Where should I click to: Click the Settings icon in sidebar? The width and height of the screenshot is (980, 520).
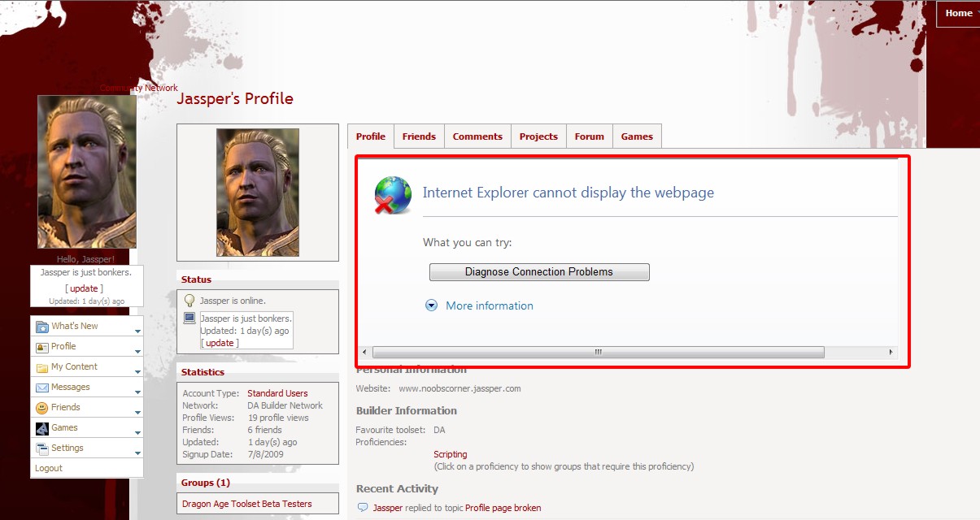point(42,448)
